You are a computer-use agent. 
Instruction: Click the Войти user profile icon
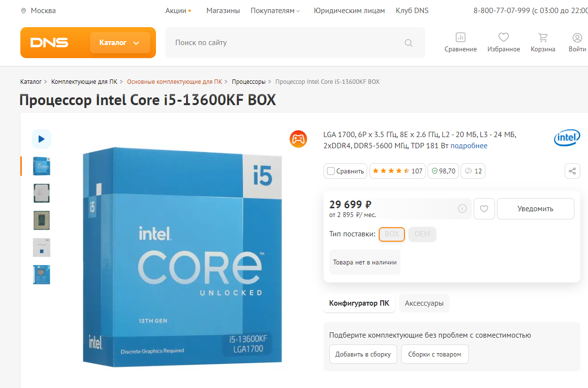(577, 37)
